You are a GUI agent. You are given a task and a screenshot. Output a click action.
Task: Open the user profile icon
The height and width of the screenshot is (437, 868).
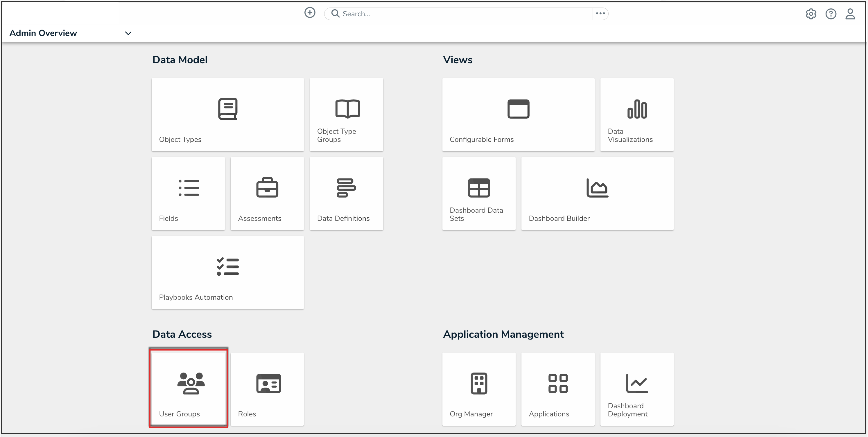pos(850,14)
